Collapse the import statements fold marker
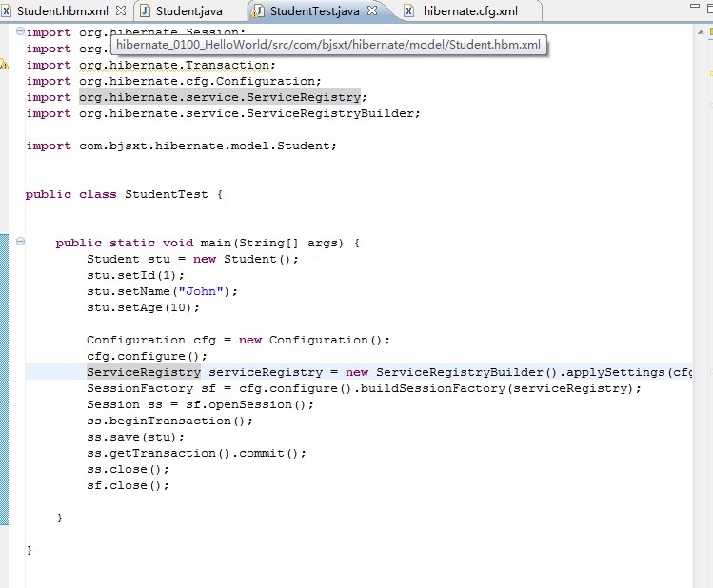This screenshot has height=588, width=713. click(x=20, y=32)
